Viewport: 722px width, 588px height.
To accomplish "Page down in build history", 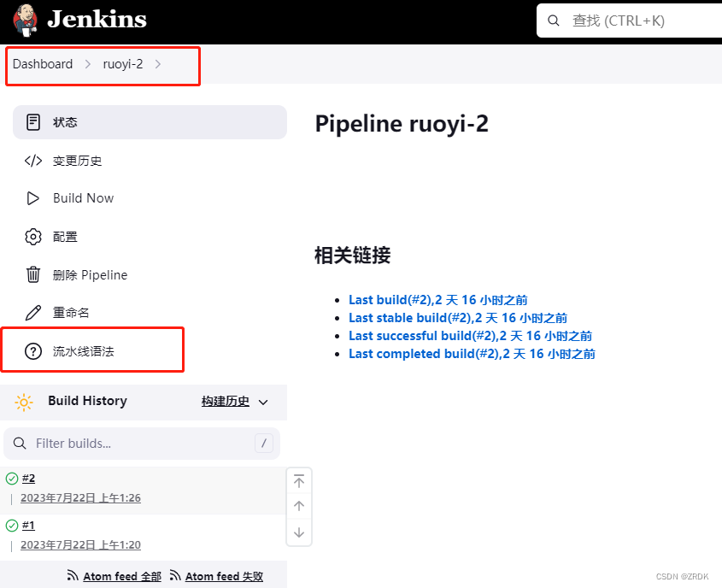I will coord(299,532).
